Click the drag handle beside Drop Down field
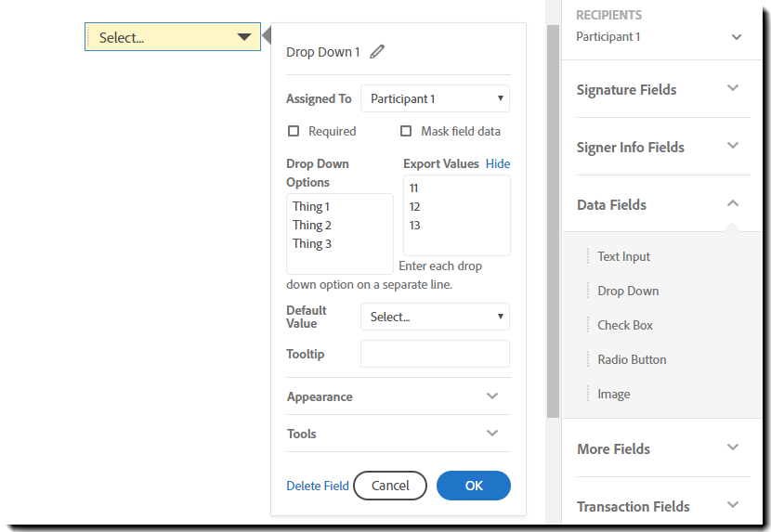The image size is (771, 532). [588, 291]
